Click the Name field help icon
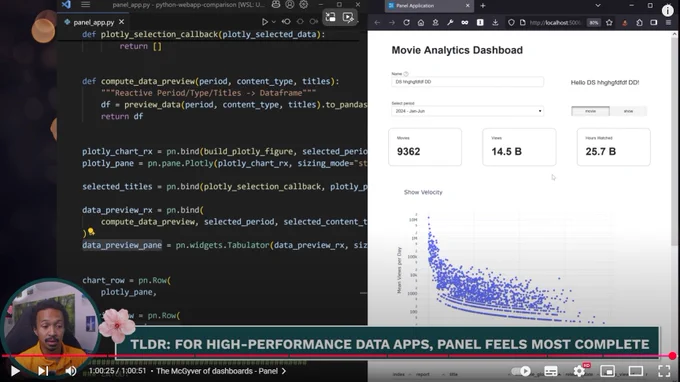The width and height of the screenshot is (680, 382). pos(406,74)
